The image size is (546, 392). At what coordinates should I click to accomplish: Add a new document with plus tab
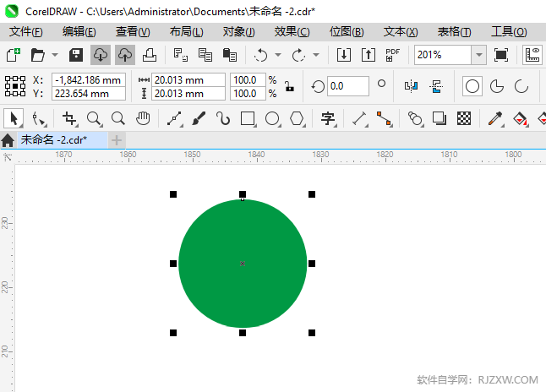click(117, 140)
